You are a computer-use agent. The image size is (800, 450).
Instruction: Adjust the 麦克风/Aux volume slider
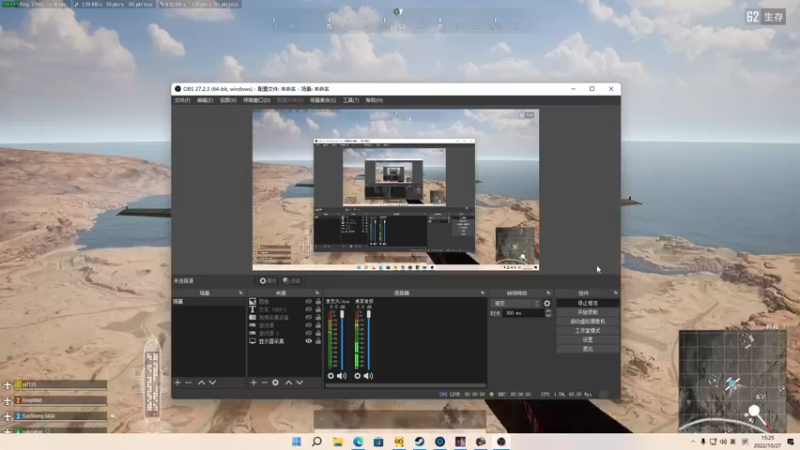click(342, 339)
